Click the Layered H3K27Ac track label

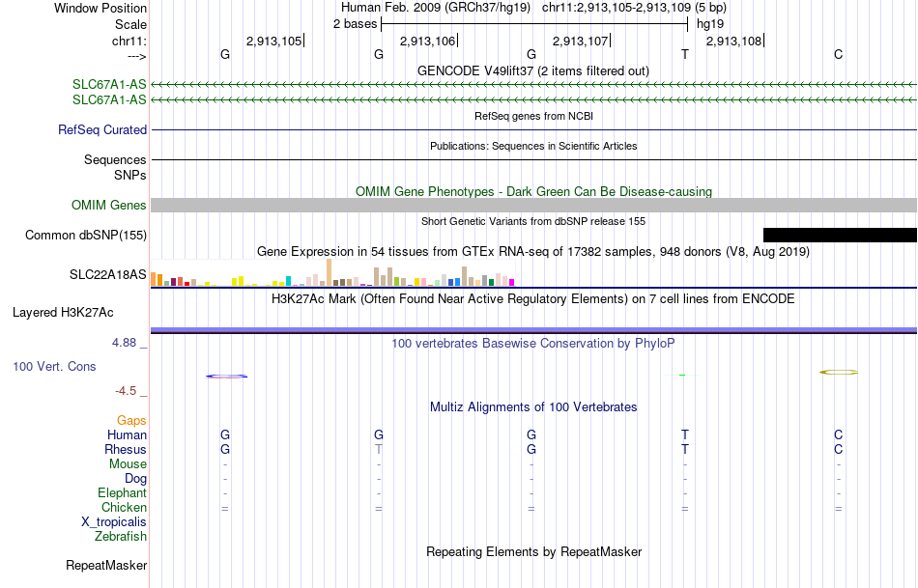point(63,313)
